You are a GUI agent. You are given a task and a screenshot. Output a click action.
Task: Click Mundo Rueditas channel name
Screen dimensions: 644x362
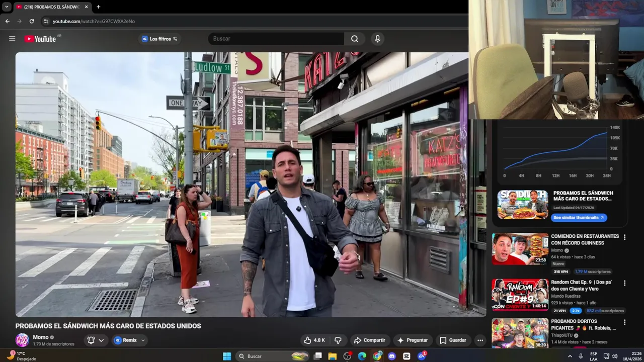[x=566, y=296]
